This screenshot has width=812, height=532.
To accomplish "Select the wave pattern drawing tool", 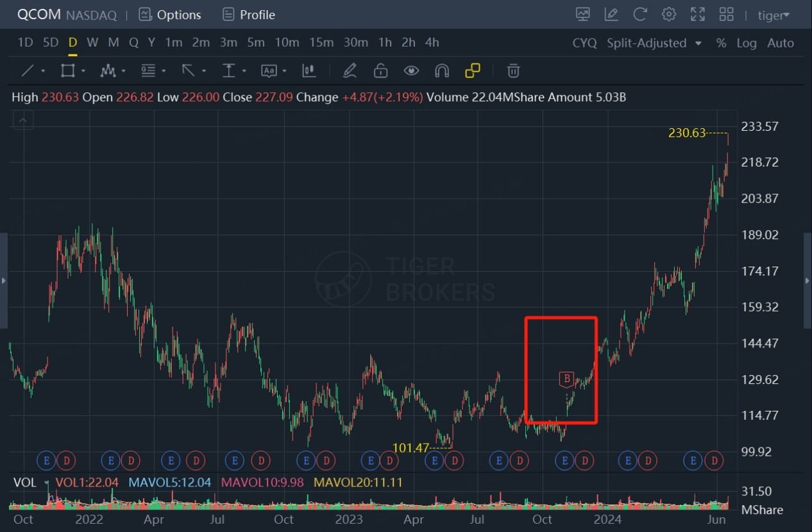I will (108, 71).
